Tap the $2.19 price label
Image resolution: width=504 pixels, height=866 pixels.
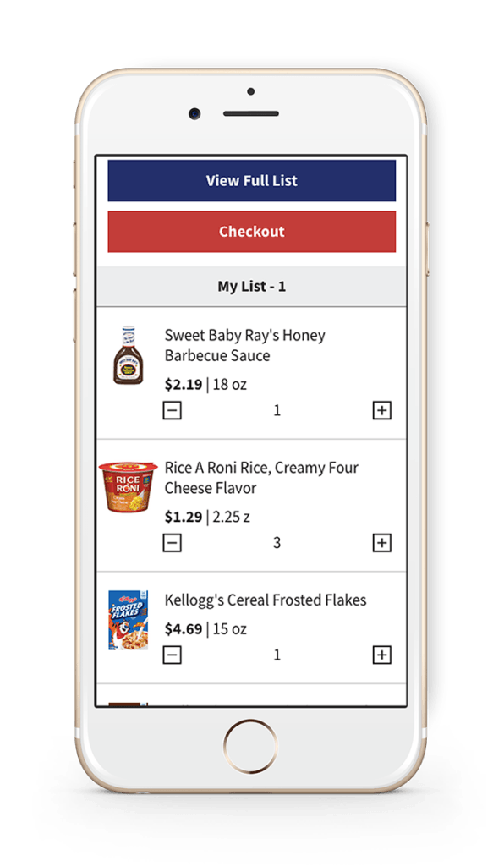184,385
